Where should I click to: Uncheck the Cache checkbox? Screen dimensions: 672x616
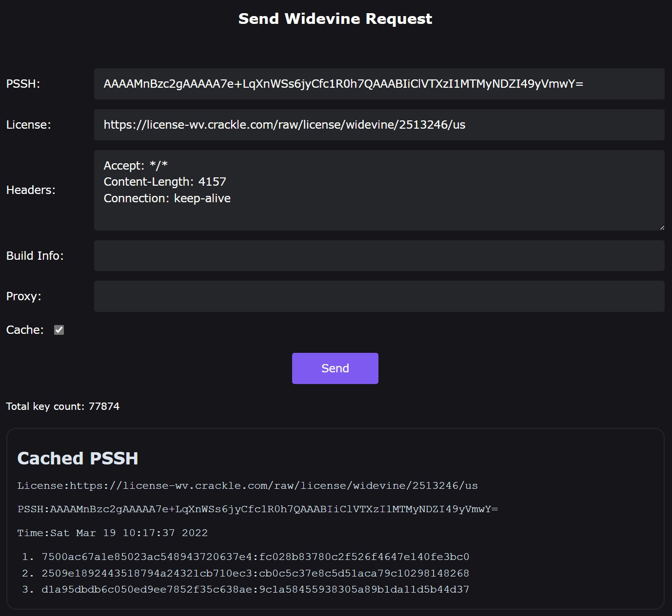59,330
